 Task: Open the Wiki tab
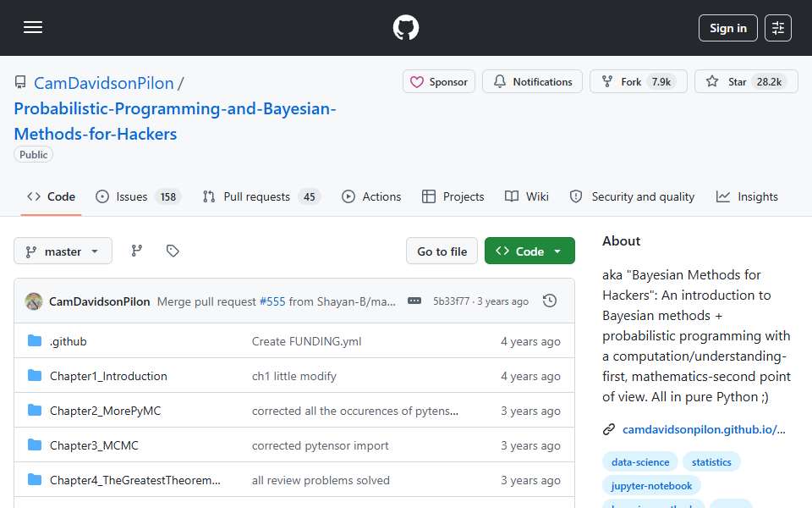pyautogui.click(x=527, y=197)
